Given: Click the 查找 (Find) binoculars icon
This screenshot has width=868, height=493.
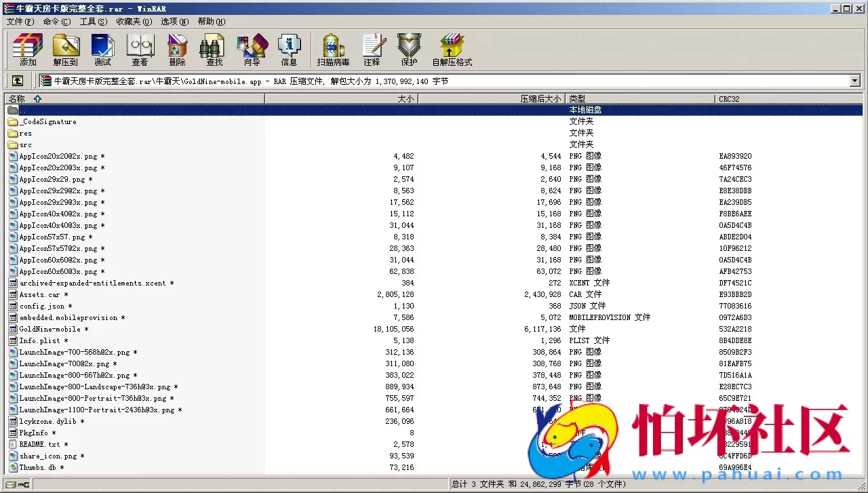Looking at the screenshot, I should (214, 50).
